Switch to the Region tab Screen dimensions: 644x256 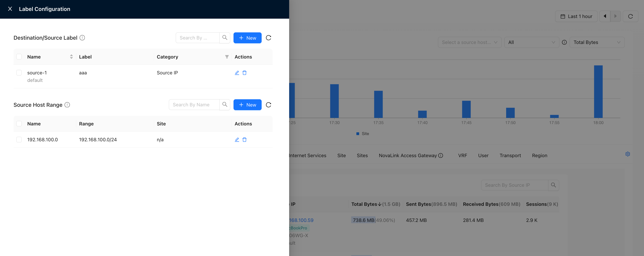[540, 155]
